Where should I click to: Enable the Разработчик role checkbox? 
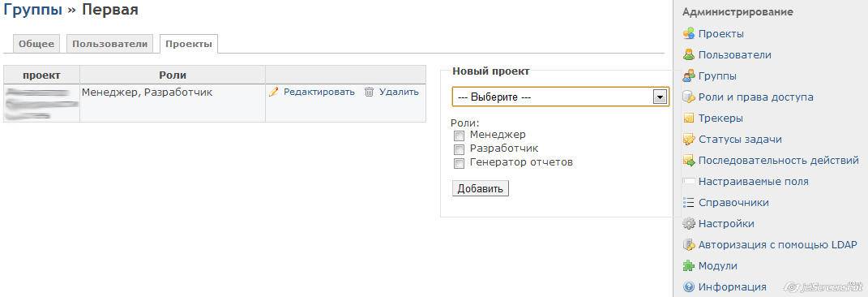pos(459,149)
